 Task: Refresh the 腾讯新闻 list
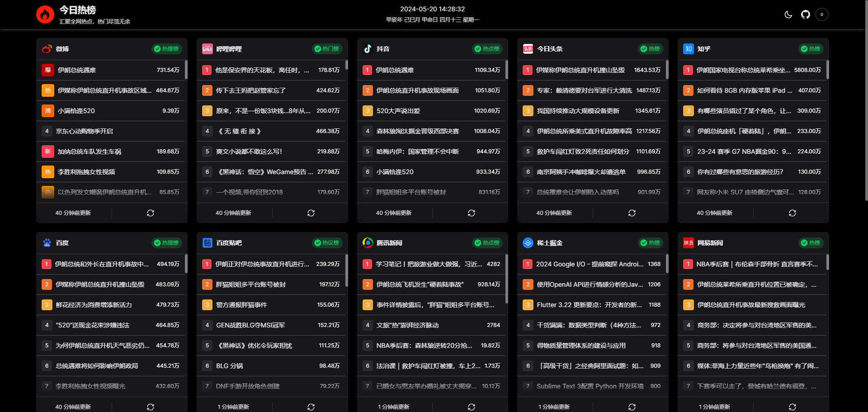(472, 407)
